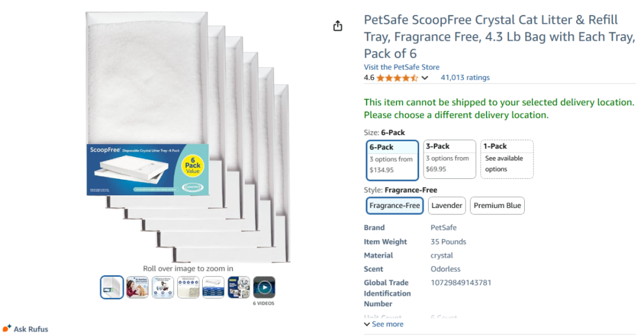
Task: Select the Lavender style
Action: click(447, 206)
